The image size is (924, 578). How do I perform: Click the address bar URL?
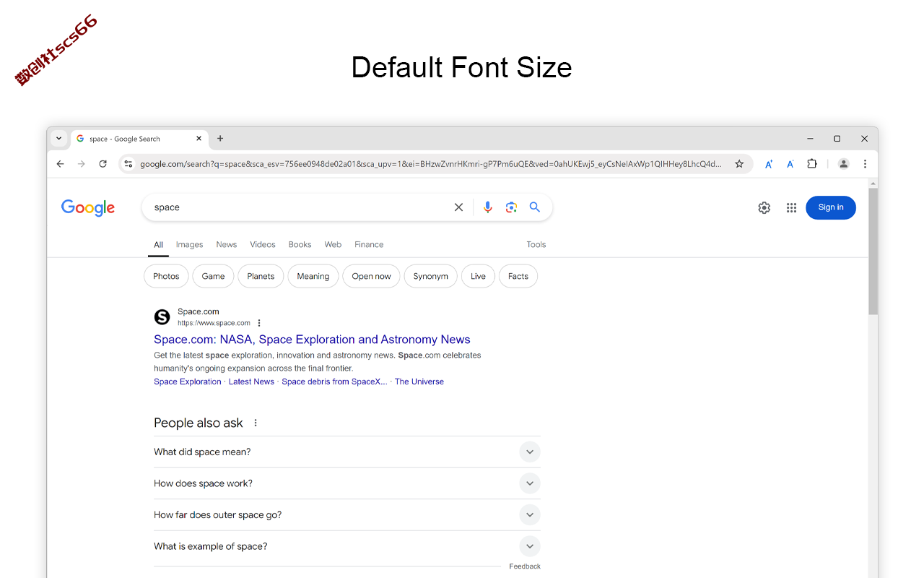(430, 164)
